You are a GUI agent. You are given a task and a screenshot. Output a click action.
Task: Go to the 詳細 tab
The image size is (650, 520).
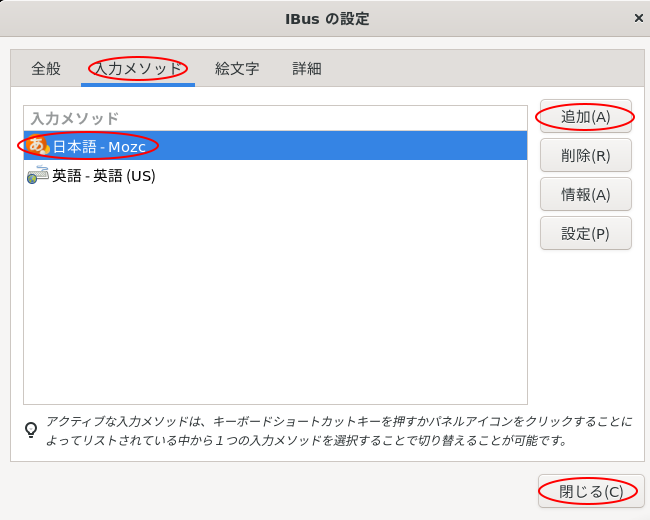click(307, 68)
